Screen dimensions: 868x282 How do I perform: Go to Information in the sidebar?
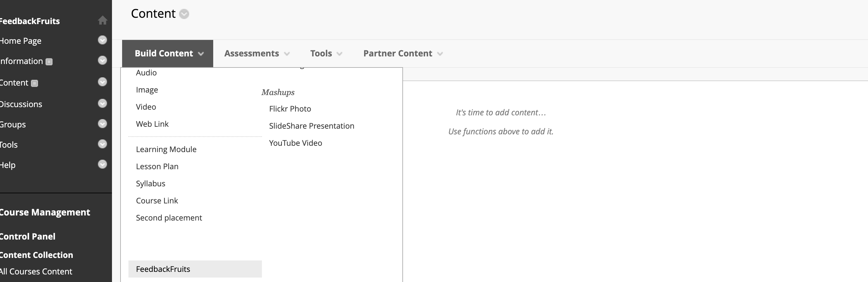tap(22, 61)
